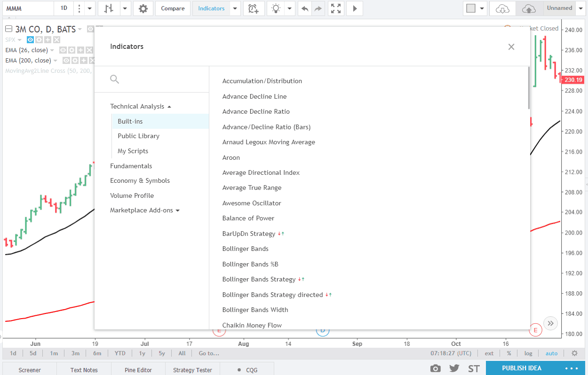The width and height of the screenshot is (588, 375).
Task: Create an alert with the alarm clock icon
Action: [x=254, y=8]
